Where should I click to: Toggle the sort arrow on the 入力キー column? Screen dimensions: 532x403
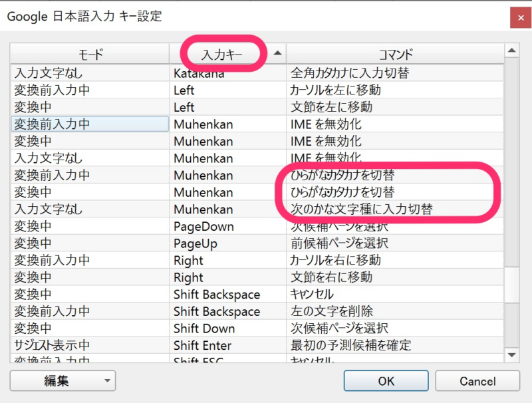[277, 53]
